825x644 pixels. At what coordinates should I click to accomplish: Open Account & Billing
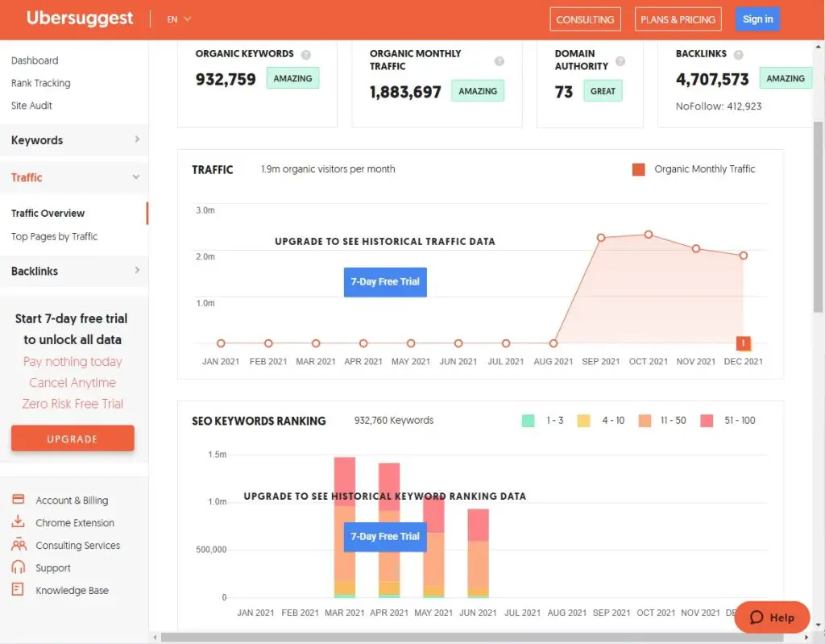point(72,501)
